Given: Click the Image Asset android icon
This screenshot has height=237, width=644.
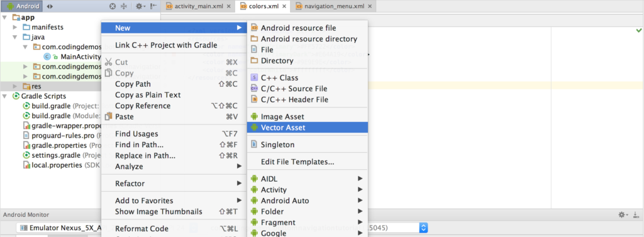Looking at the screenshot, I should (254, 117).
